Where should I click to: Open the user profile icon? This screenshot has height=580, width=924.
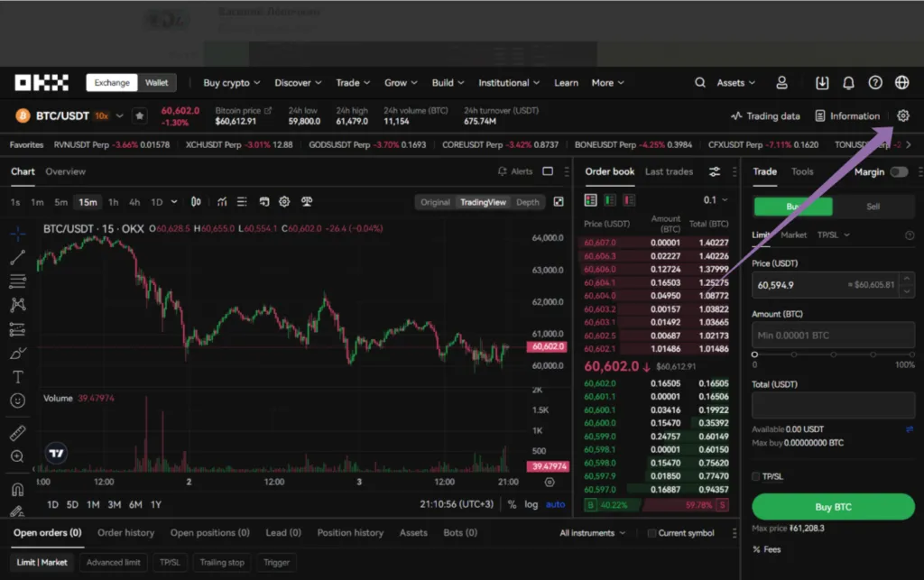tap(782, 83)
